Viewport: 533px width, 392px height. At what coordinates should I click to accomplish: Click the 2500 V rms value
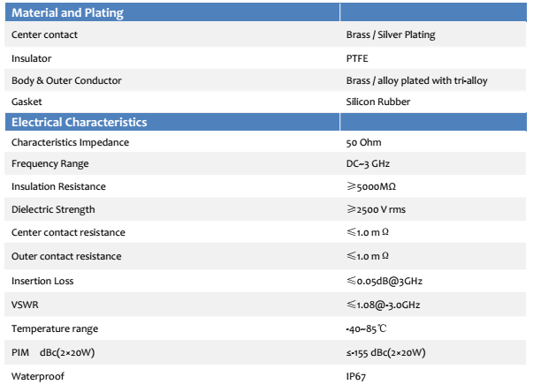(x=376, y=209)
